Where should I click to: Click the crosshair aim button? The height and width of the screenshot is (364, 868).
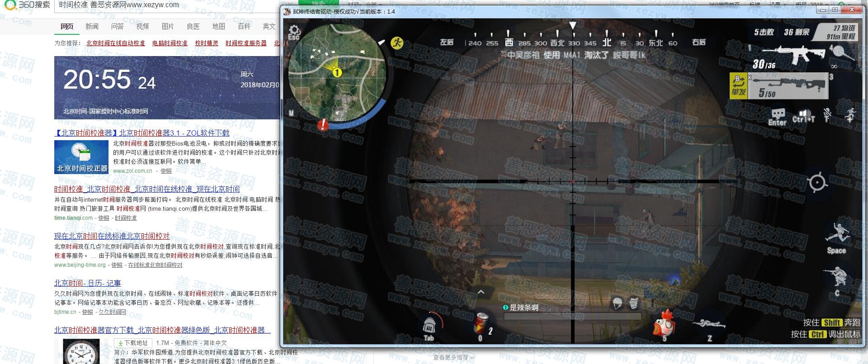pyautogui.click(x=817, y=183)
